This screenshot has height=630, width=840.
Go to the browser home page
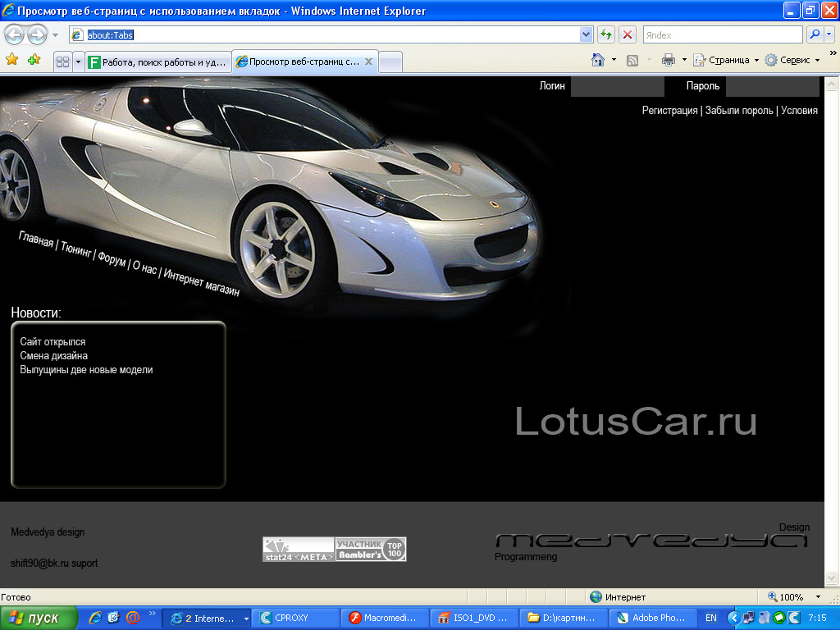pyautogui.click(x=597, y=59)
